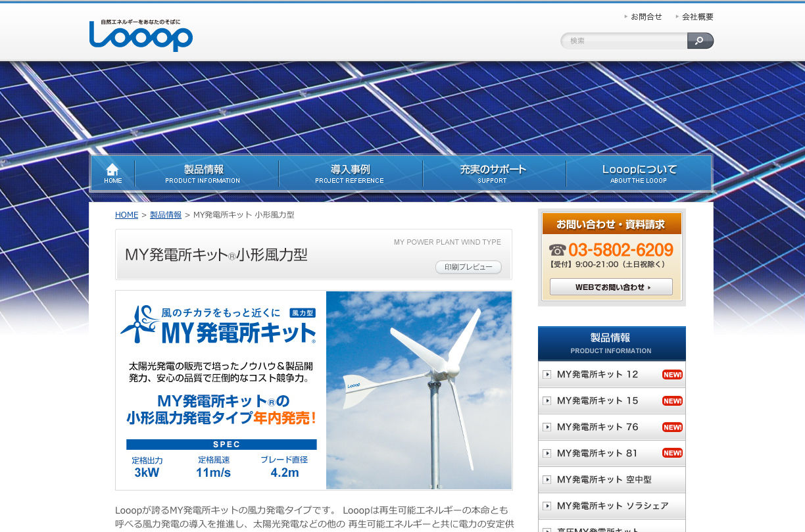Screen dimensions: 805x532
Task: Click the 03-5802-6209 phone number
Action: (621, 250)
